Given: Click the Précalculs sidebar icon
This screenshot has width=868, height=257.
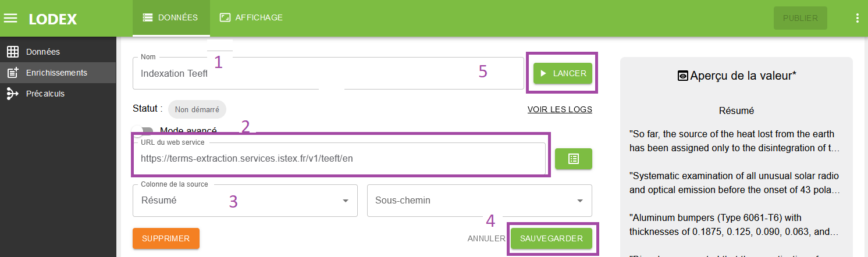Looking at the screenshot, I should (12, 94).
